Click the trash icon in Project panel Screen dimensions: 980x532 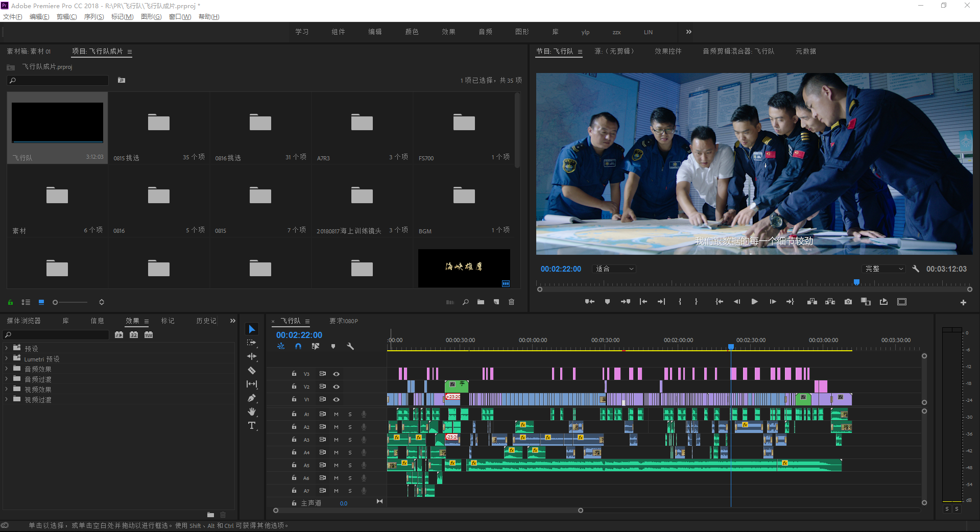511,302
